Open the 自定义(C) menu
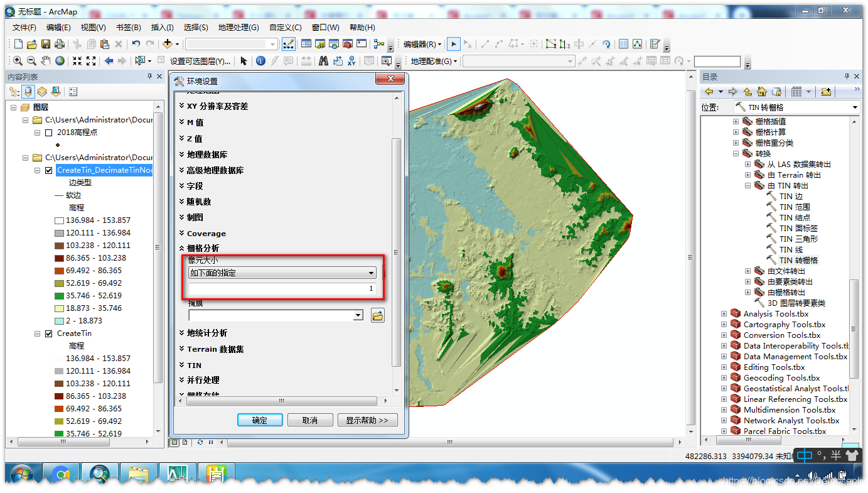This screenshot has height=493, width=868. tap(286, 28)
